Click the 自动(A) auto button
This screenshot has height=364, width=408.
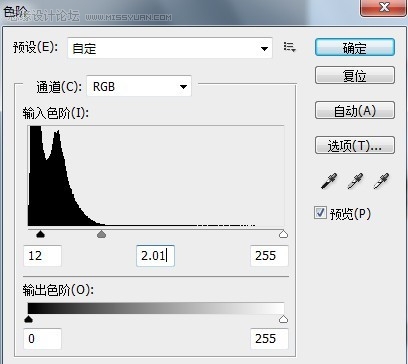(x=355, y=110)
